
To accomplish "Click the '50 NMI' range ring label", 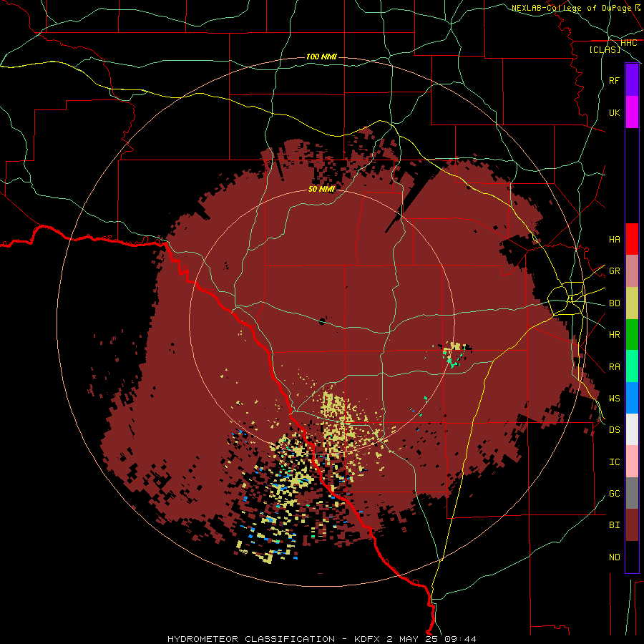I will [321, 189].
